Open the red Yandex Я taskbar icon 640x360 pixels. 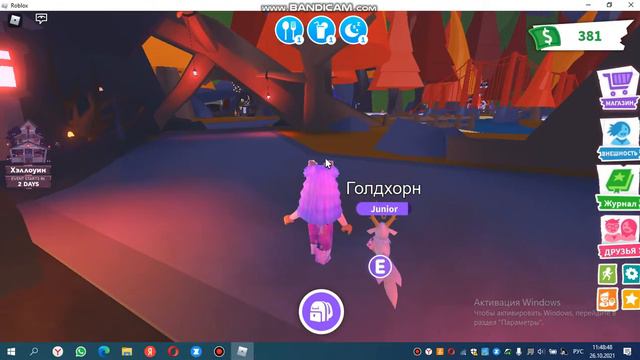coord(150,351)
